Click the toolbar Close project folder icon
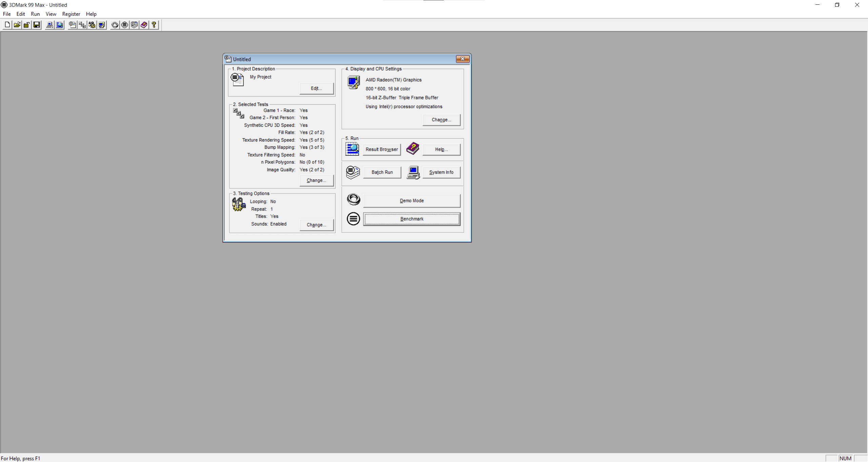The height and width of the screenshot is (462, 868). click(26, 25)
